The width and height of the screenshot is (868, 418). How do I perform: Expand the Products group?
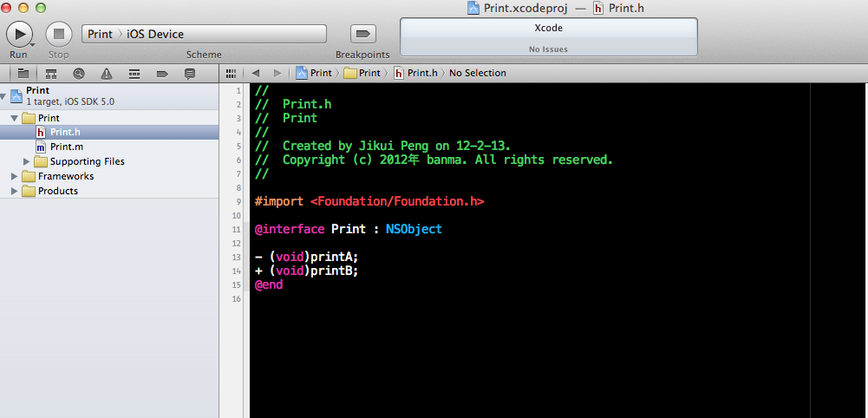pos(15,191)
